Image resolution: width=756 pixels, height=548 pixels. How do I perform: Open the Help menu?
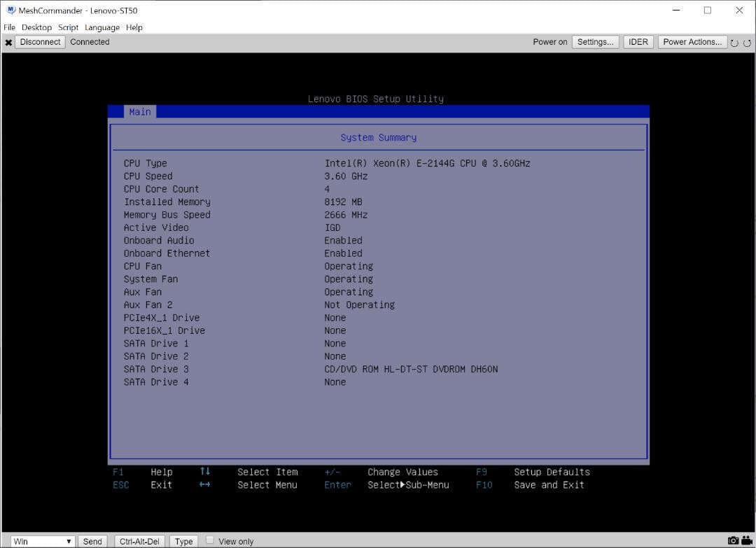click(x=134, y=27)
